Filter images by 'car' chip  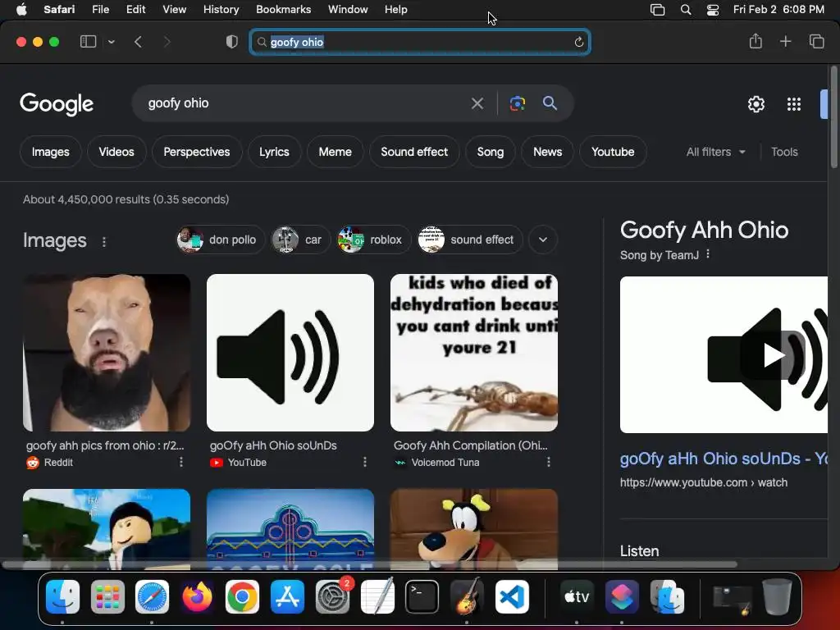coord(300,240)
